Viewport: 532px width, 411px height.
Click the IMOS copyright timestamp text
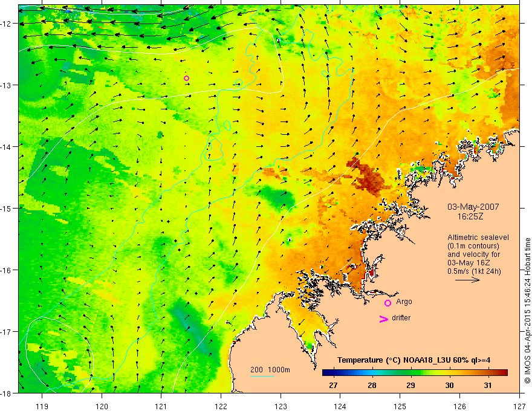coord(527,310)
